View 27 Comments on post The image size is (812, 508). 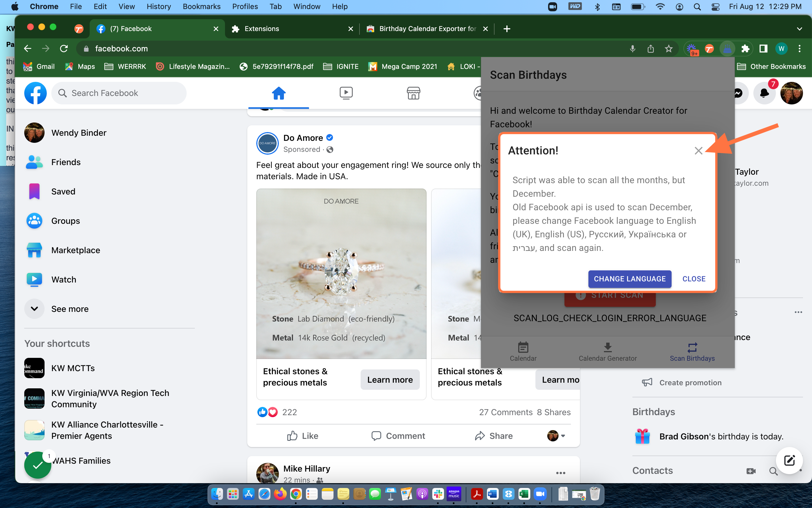click(x=506, y=412)
